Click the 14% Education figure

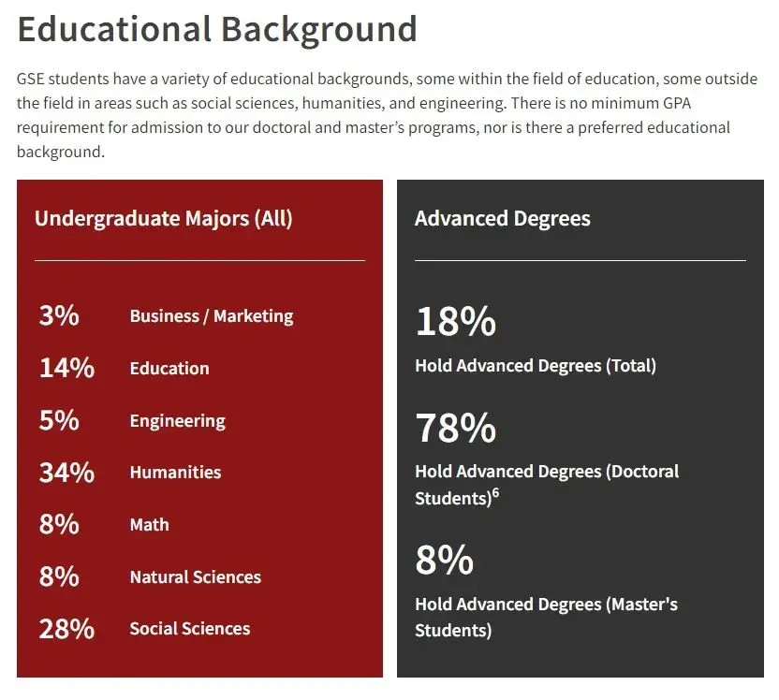[66, 369]
